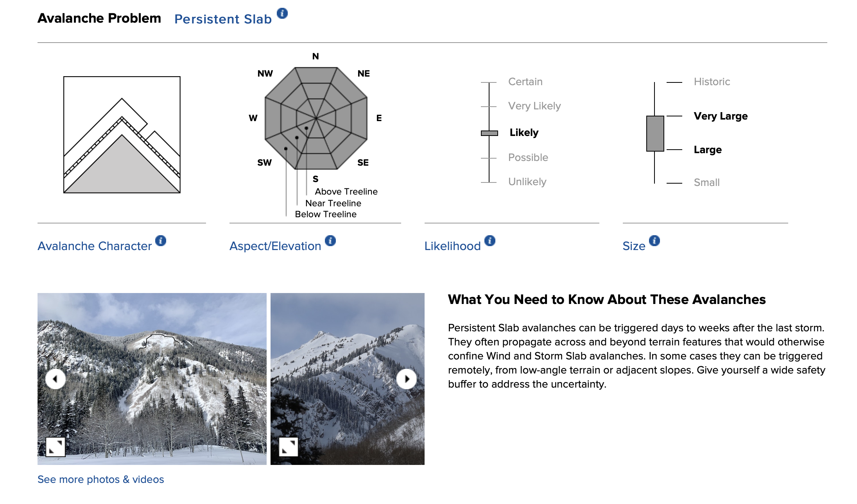
Task: Open the Likelihood info icon
Action: (490, 241)
